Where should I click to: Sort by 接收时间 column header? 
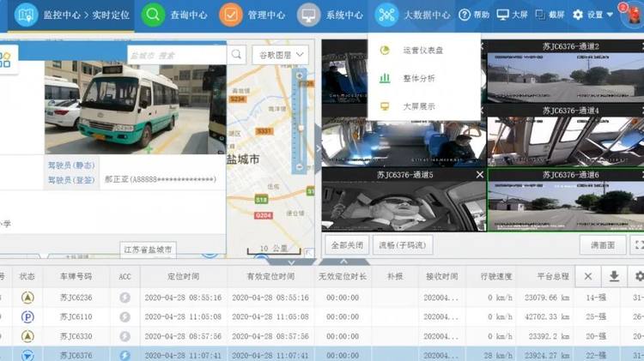[442, 276]
